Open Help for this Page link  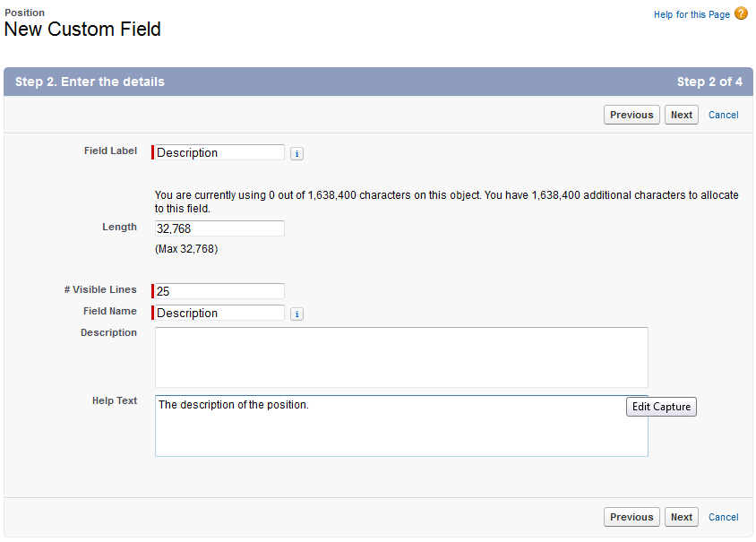pos(692,15)
